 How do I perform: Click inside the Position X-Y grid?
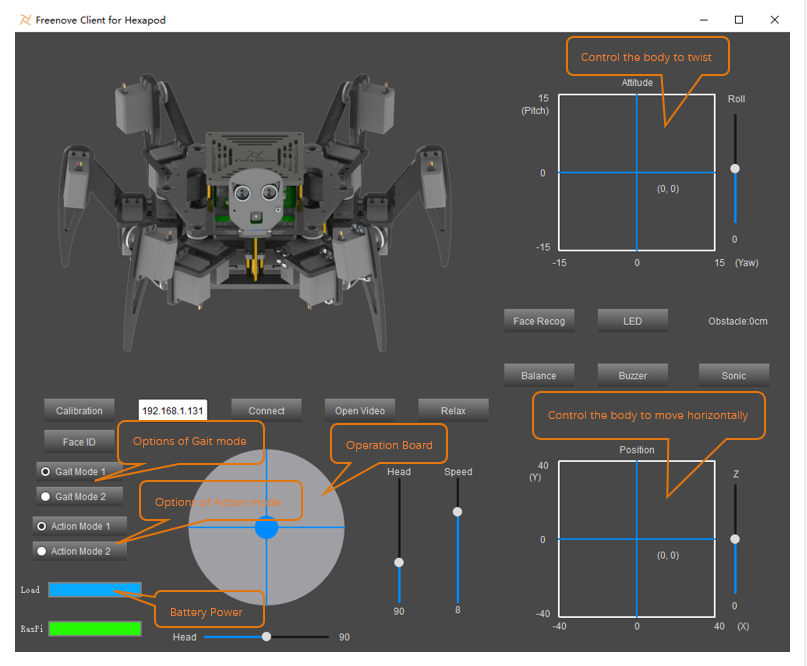[637, 539]
